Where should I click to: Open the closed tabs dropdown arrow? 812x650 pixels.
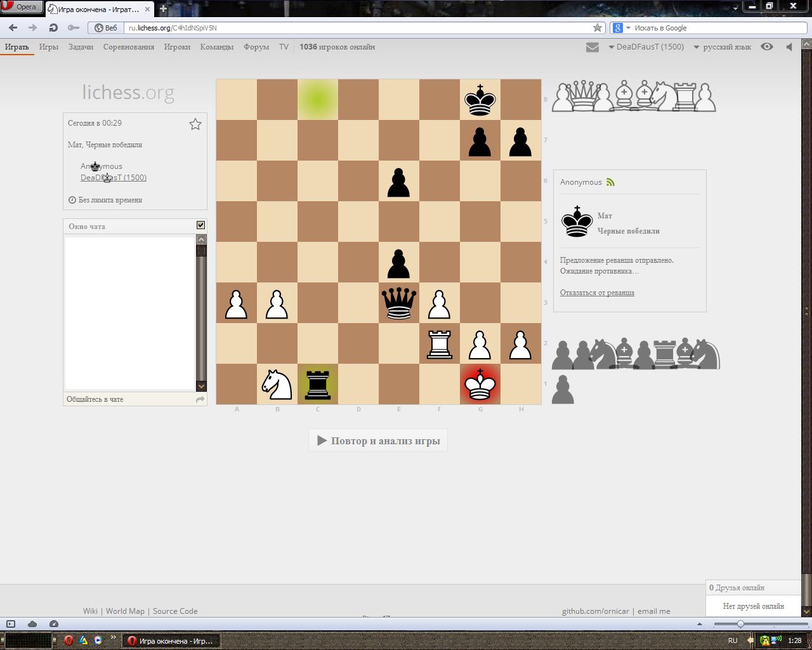point(736,8)
